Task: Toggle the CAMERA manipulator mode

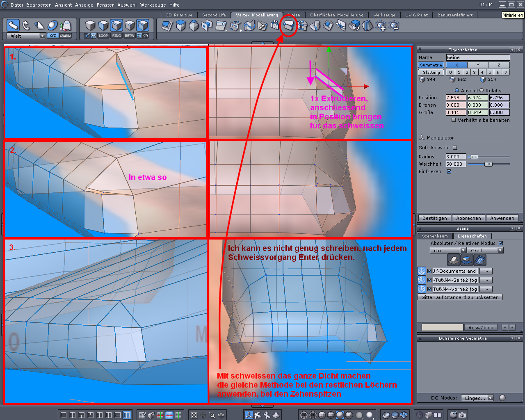Action: tap(66, 36)
